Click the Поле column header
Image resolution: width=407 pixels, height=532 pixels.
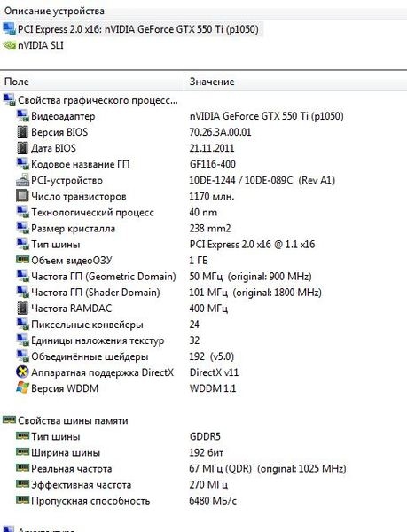[91, 82]
